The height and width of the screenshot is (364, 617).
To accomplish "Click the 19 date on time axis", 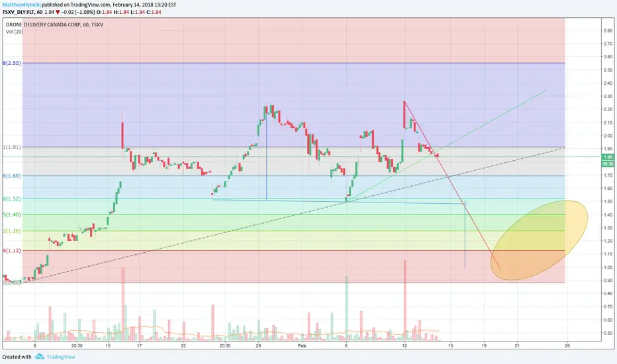I will click(x=484, y=346).
